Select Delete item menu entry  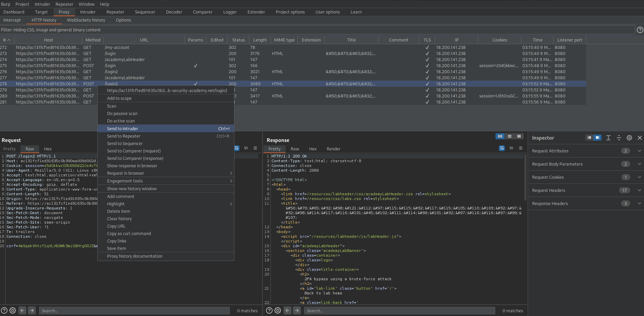(166, 211)
